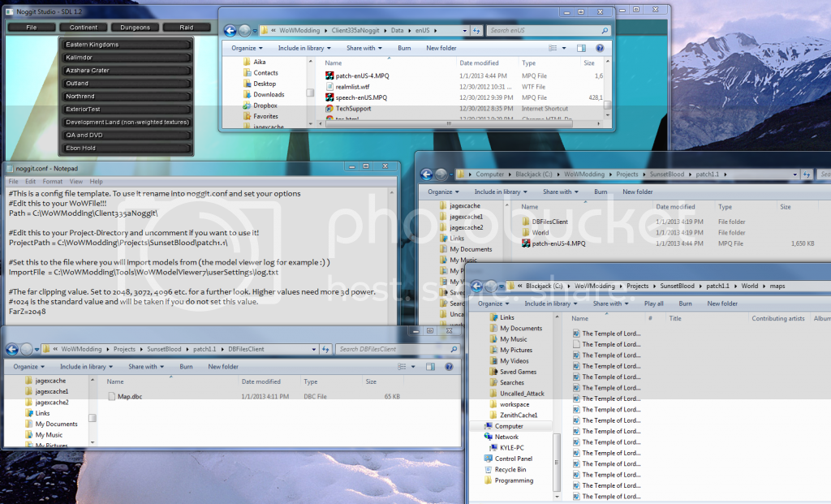
Task: Click the Client335aNoggit breadcrumb in the enUS address bar
Action: coord(355,31)
